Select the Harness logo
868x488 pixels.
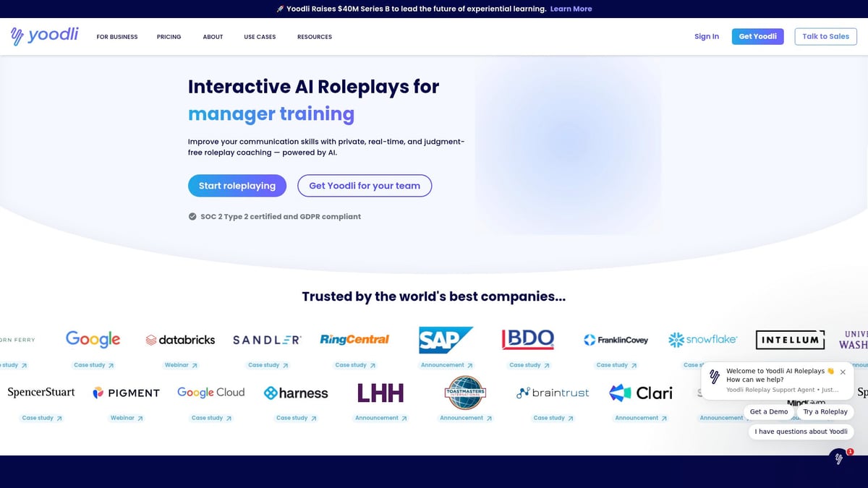click(296, 392)
